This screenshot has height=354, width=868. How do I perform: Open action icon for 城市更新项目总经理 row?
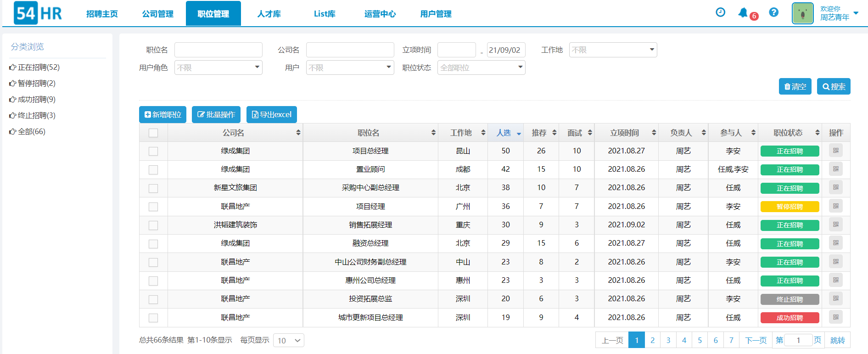[x=836, y=317]
